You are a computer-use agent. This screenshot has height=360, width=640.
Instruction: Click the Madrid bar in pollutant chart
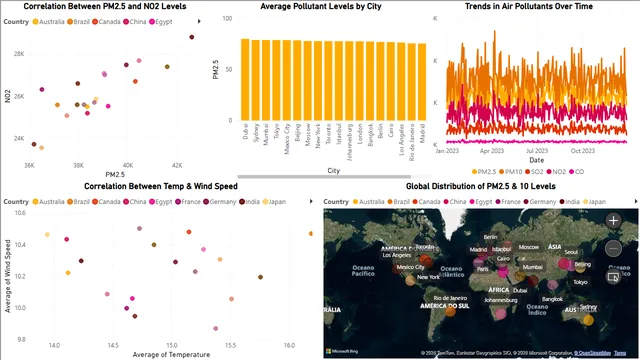[x=422, y=82]
